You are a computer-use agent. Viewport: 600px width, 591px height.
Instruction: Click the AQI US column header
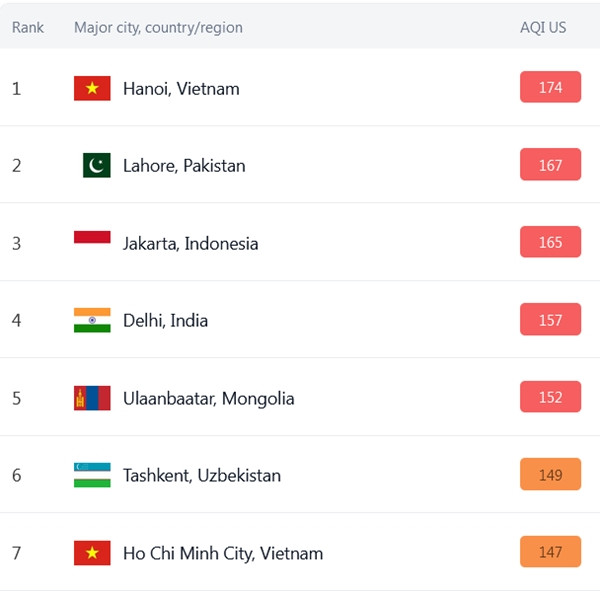tap(542, 27)
